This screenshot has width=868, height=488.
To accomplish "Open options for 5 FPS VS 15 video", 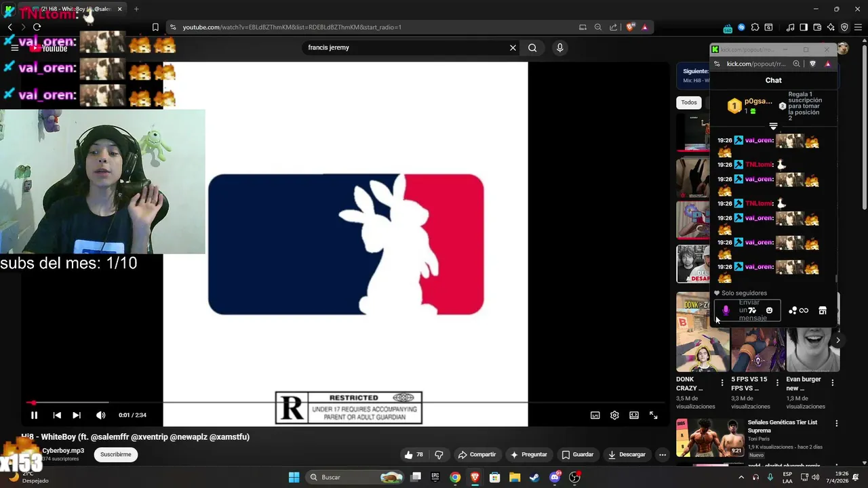I will (777, 383).
